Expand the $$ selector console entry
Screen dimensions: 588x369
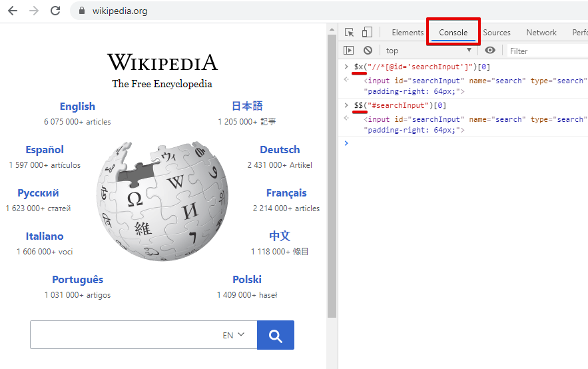[x=346, y=106]
